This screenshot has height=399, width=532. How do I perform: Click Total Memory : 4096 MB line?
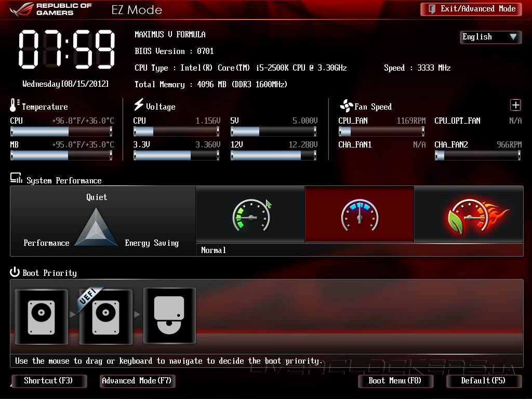tap(211, 85)
